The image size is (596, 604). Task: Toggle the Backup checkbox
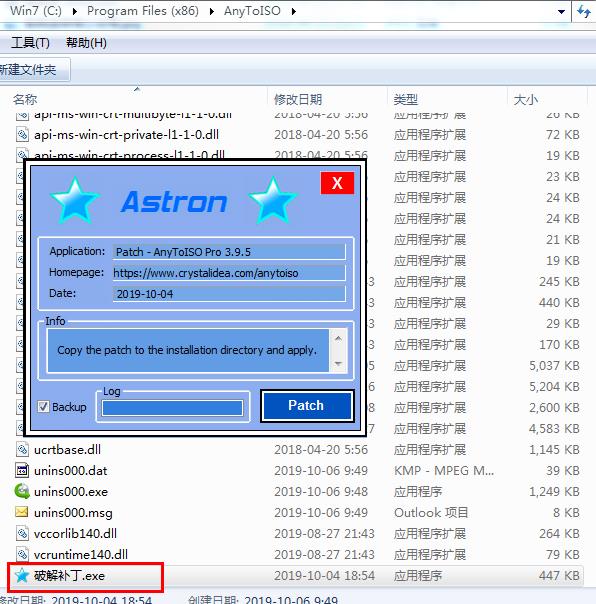coord(43,407)
